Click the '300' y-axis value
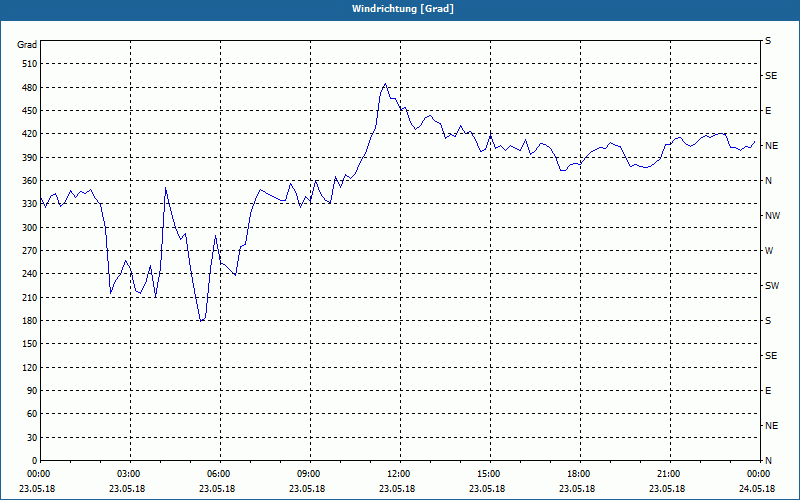This screenshot has width=800, height=500. 30,228
